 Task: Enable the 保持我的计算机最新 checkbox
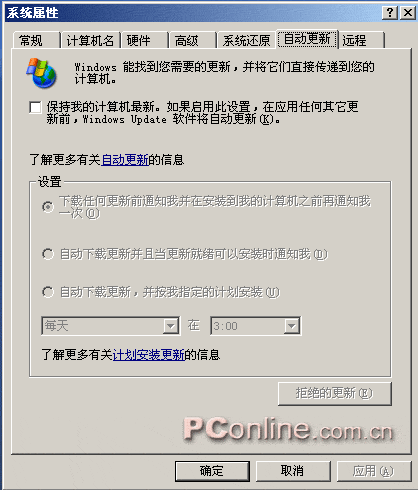tap(35, 107)
